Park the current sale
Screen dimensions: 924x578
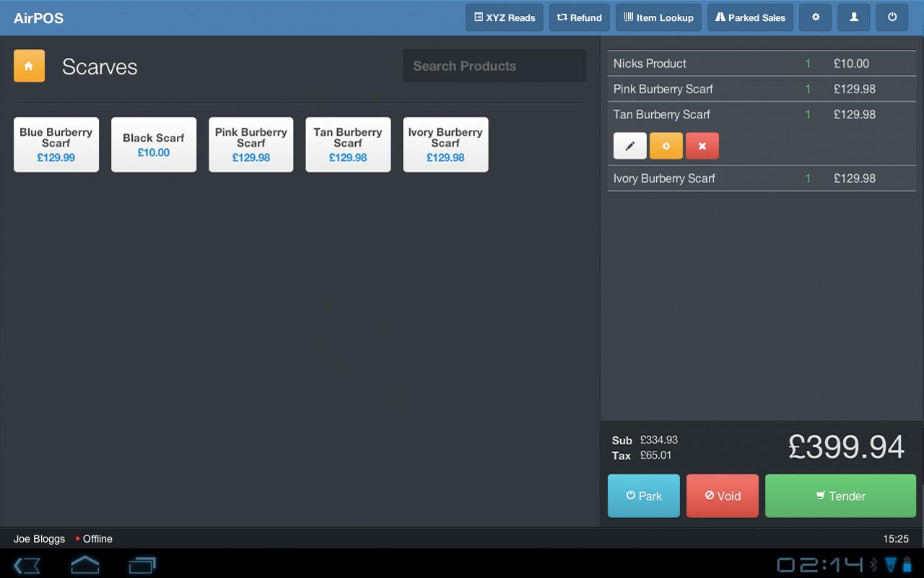(x=644, y=496)
